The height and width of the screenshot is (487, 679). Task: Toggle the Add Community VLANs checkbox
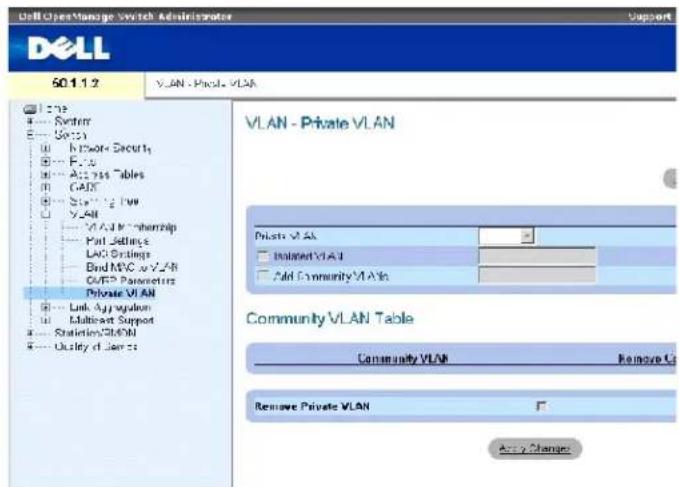tap(263, 276)
